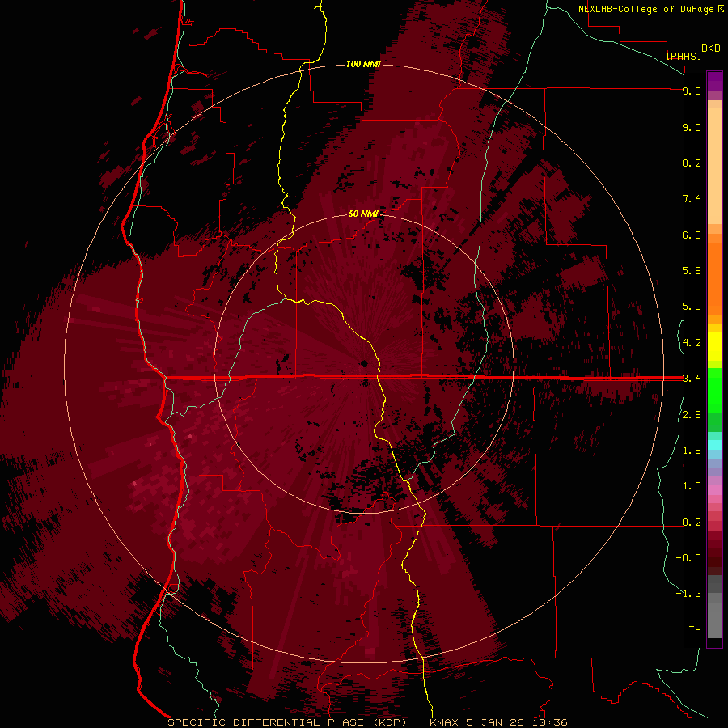Click the 5.0 value on the color scale
Image resolution: width=728 pixels, height=728 pixels.
692,307
